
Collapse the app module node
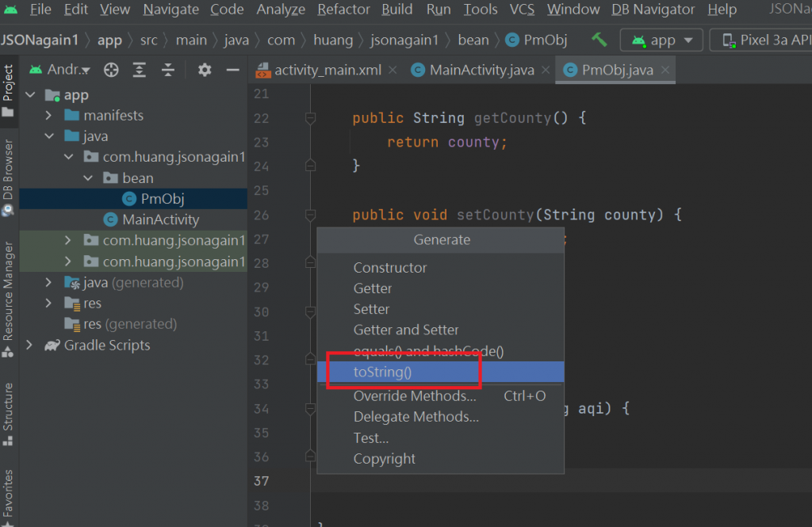click(31, 95)
